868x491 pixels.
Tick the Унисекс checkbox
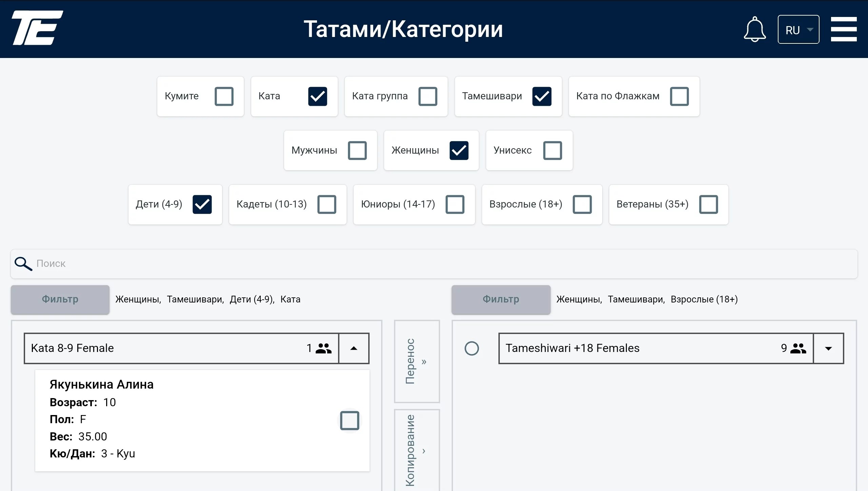point(552,150)
